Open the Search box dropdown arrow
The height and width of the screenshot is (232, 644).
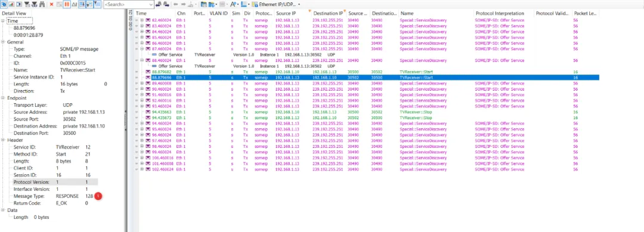click(x=151, y=4)
